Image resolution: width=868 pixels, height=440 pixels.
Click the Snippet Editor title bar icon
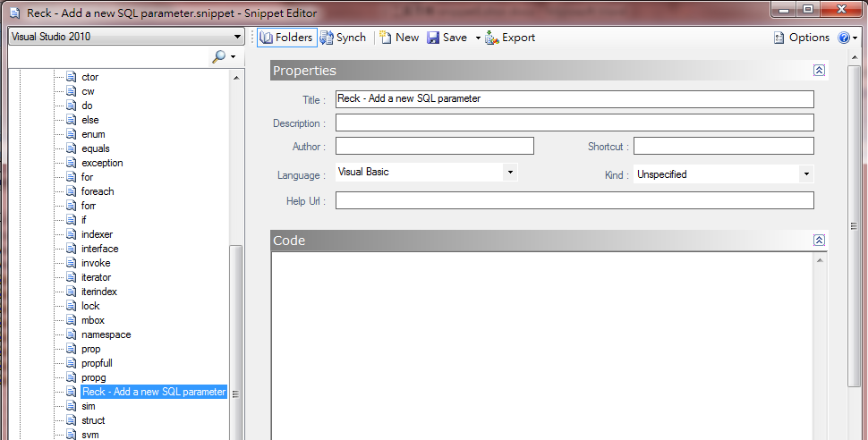point(15,13)
